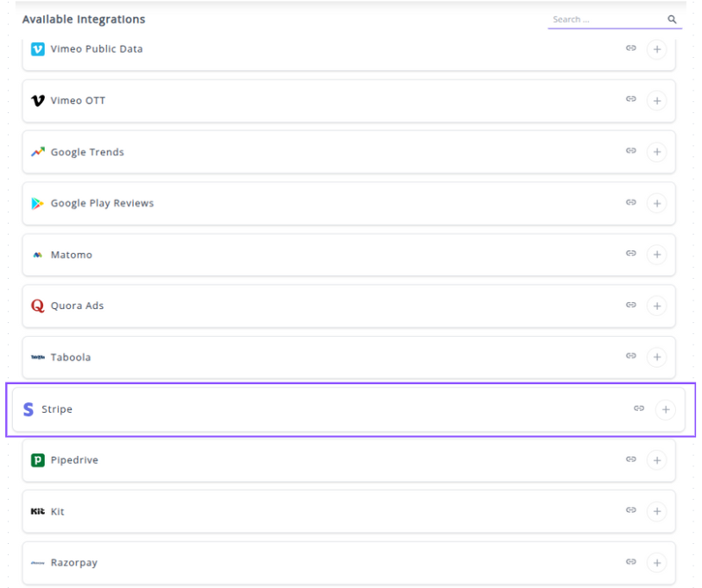Select the Pipedrive integration label

click(74, 460)
